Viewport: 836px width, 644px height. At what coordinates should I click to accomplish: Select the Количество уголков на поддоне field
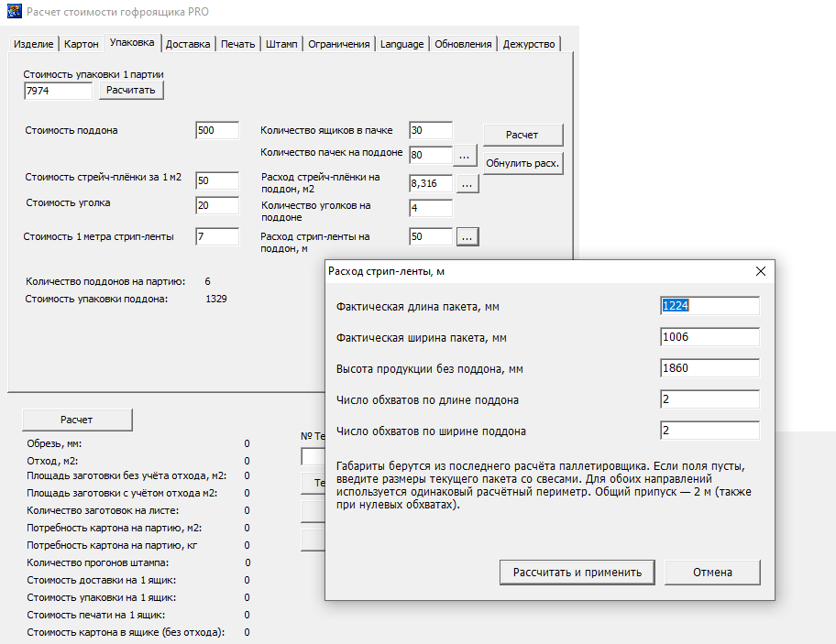(x=431, y=208)
